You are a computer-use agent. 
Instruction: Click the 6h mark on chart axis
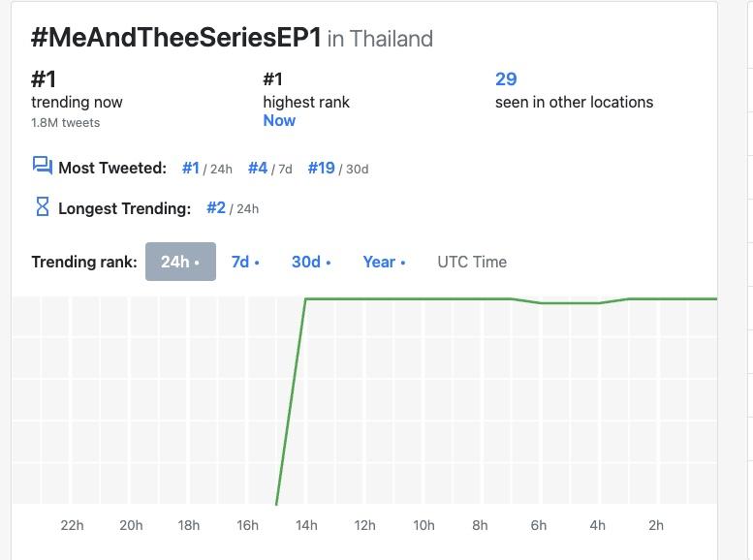point(539,525)
